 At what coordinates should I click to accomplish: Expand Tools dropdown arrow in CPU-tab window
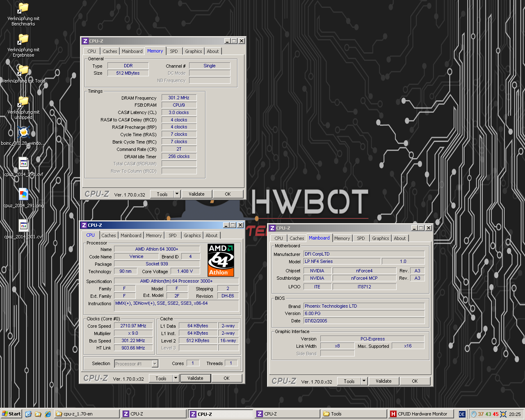[x=176, y=378]
